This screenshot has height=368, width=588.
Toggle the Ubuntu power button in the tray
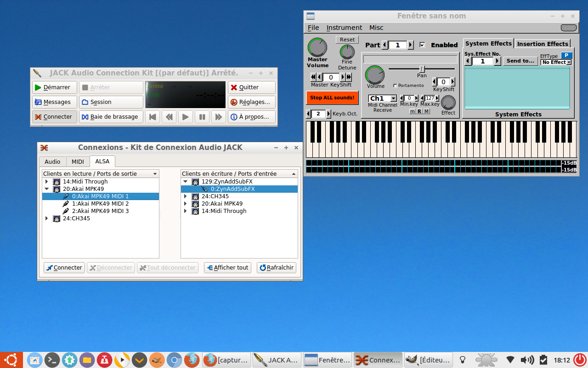click(x=580, y=360)
